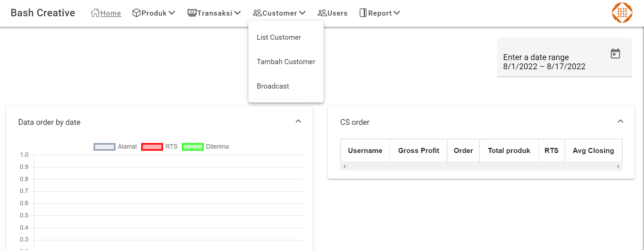Click the Home house icon

[x=95, y=13]
